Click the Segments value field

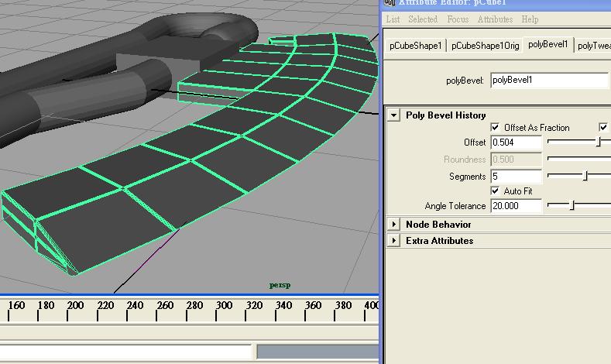[516, 177]
